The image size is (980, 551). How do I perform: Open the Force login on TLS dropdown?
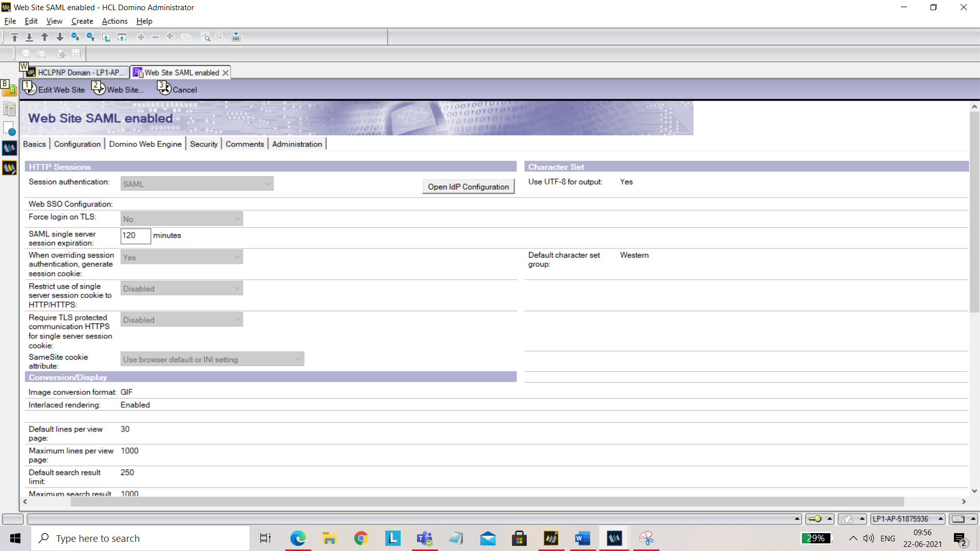click(182, 219)
